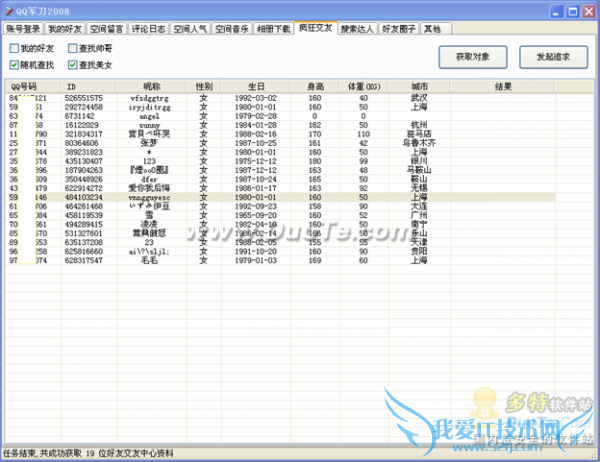
Task: Select the row with city 南宁
Action: 280,224
